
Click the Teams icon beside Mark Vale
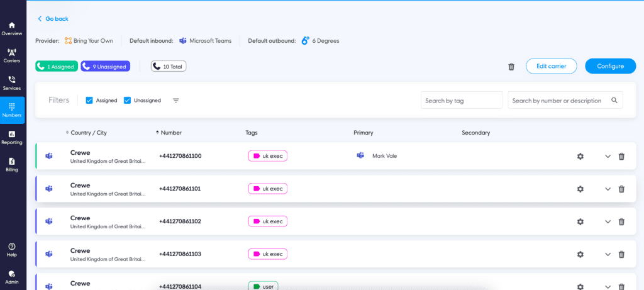[x=360, y=155]
